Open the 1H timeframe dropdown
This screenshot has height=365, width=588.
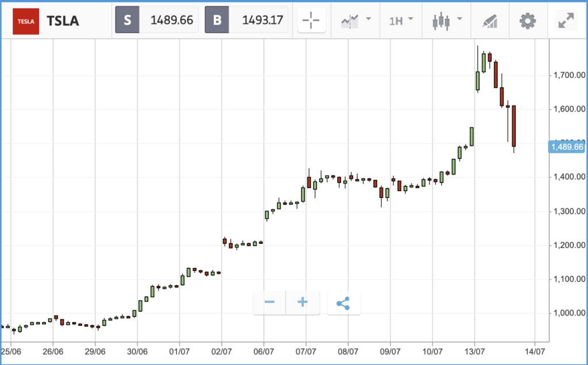[401, 21]
